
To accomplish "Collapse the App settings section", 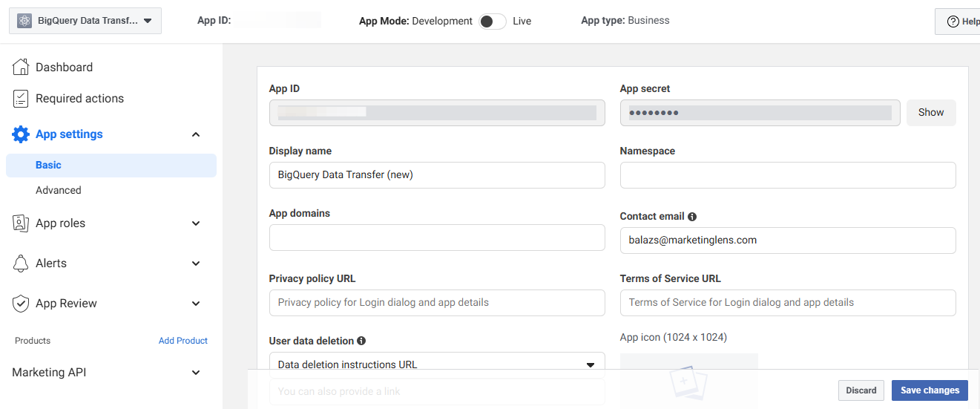I will pyautogui.click(x=196, y=134).
